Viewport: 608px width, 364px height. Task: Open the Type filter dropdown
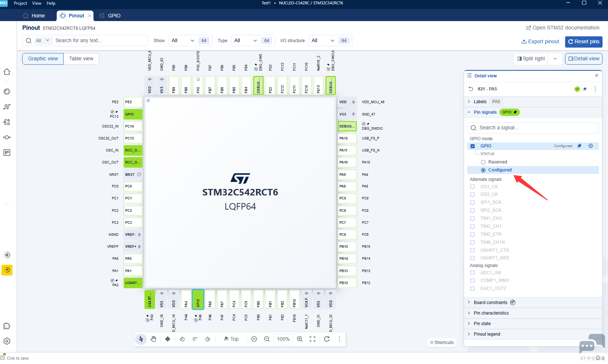(245, 41)
